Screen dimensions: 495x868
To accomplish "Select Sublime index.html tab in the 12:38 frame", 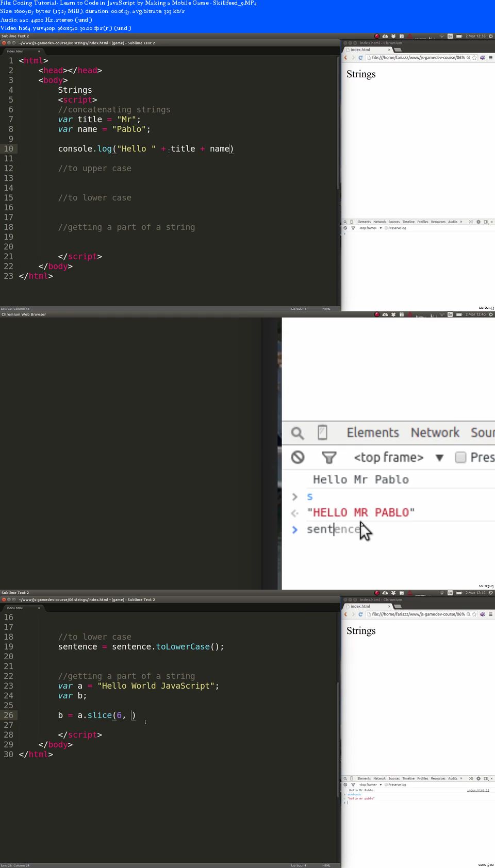I will coord(23,51).
